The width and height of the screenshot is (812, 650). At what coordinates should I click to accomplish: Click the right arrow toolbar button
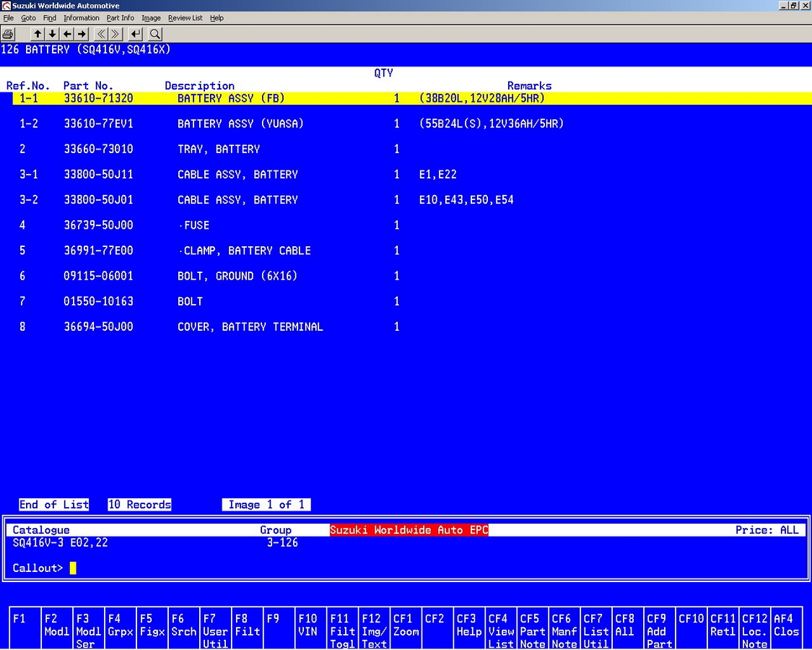(x=82, y=34)
